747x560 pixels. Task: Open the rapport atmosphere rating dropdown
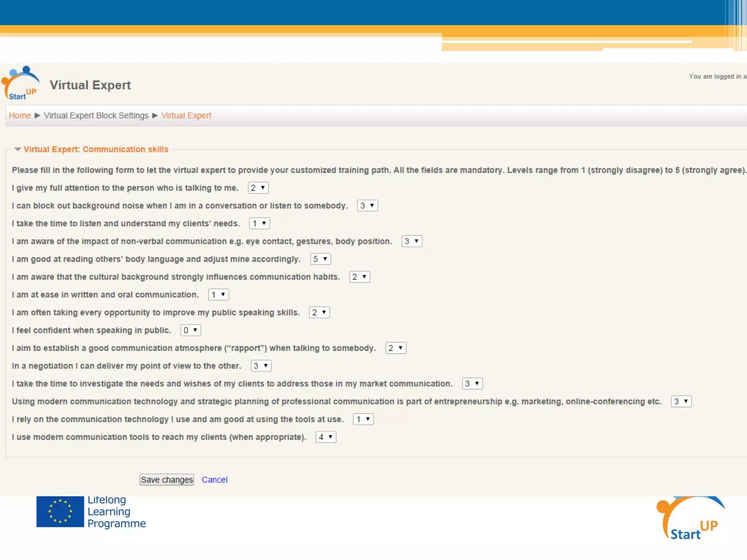click(395, 348)
